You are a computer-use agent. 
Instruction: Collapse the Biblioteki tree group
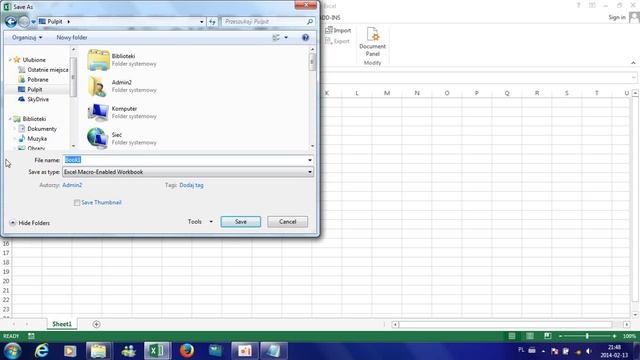(10, 119)
